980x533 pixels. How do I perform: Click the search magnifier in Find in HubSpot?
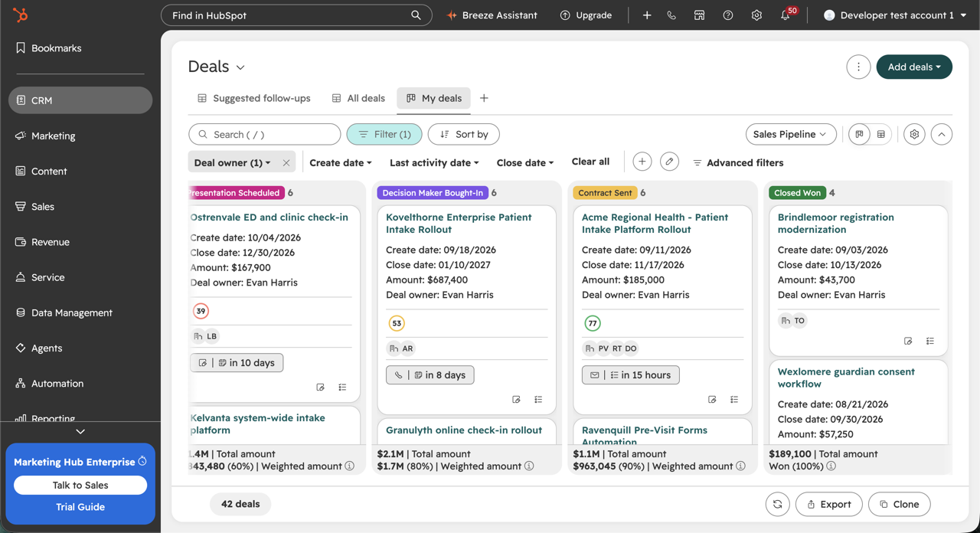point(416,15)
